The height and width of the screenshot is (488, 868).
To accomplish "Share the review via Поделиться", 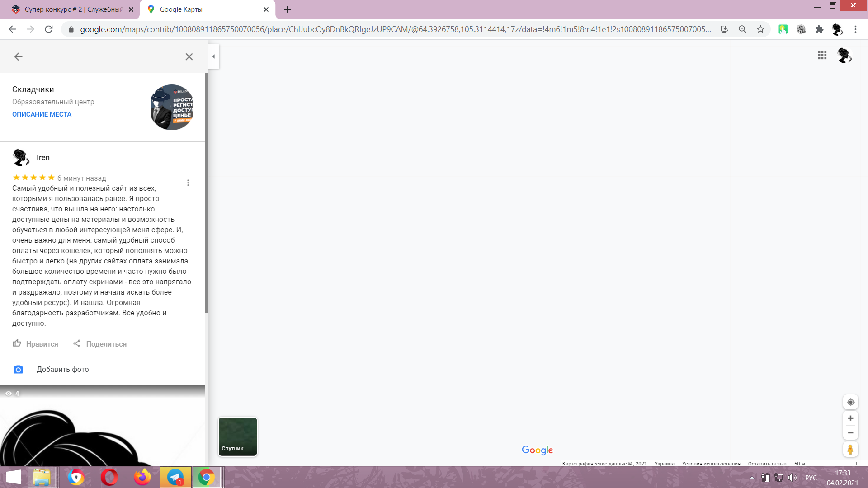I will pyautogui.click(x=100, y=344).
